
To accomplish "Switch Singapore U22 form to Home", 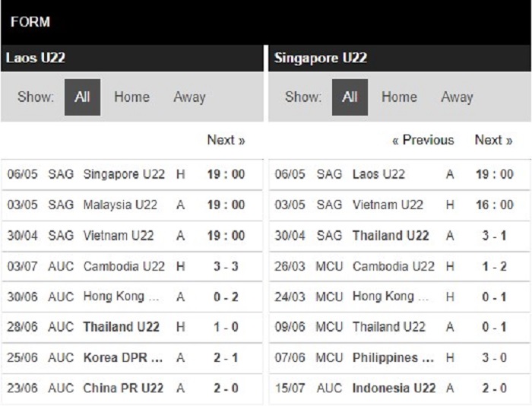I will 399,97.
